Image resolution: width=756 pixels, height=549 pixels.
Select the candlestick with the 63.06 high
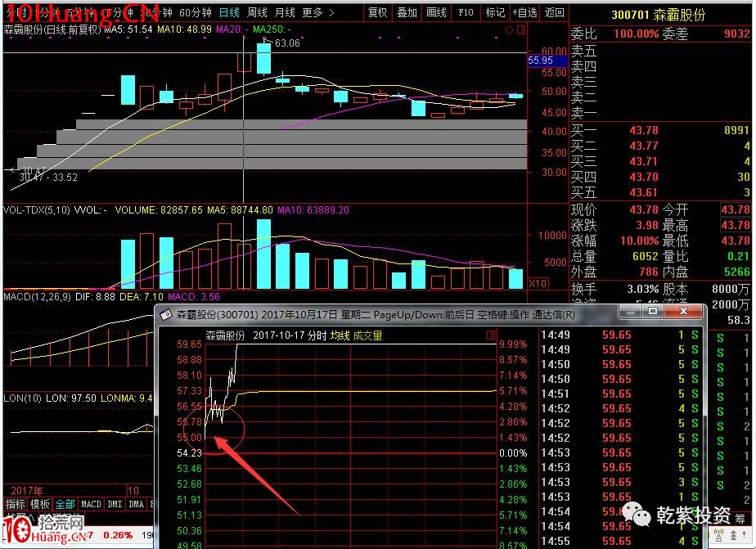(x=263, y=59)
